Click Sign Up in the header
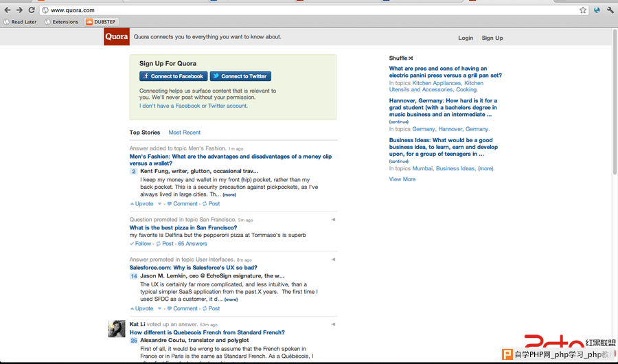The image size is (618, 364). [492, 38]
